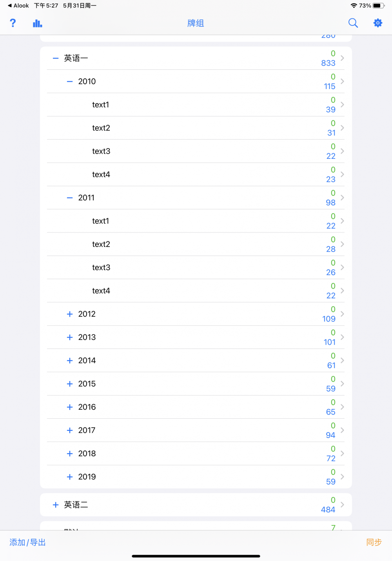Tap the search magnifier icon
Image resolution: width=392 pixels, height=561 pixels.
(x=353, y=23)
